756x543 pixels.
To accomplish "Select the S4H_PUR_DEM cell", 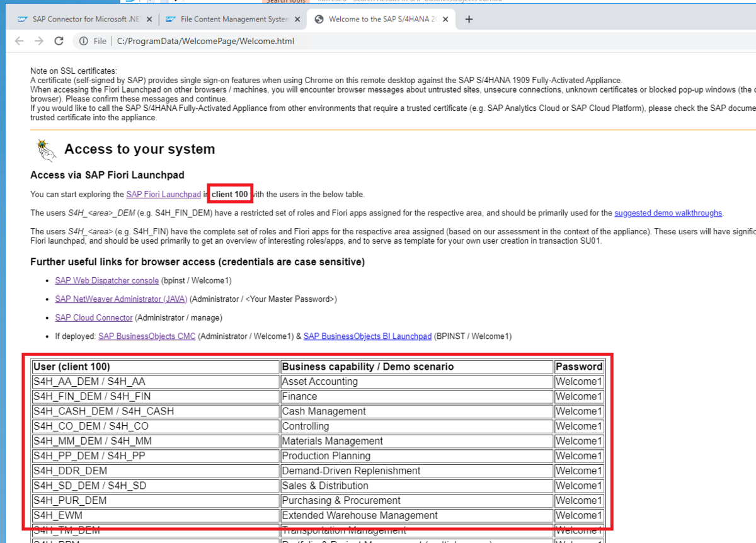I will pos(155,501).
